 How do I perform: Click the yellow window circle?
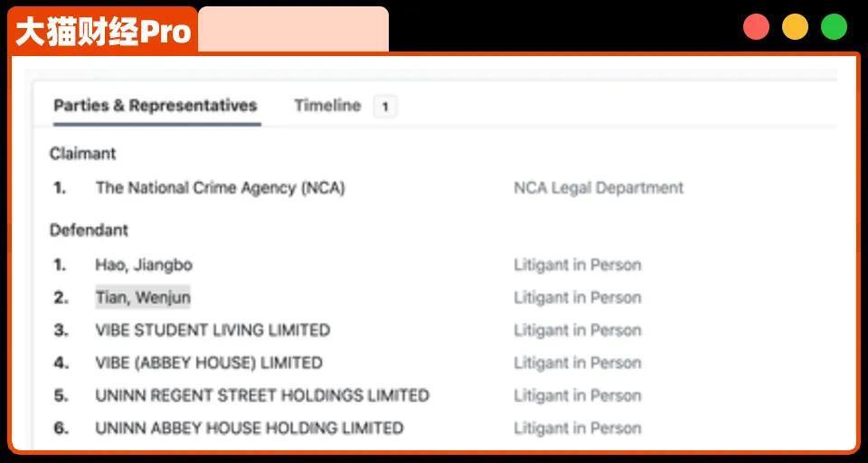(x=795, y=27)
